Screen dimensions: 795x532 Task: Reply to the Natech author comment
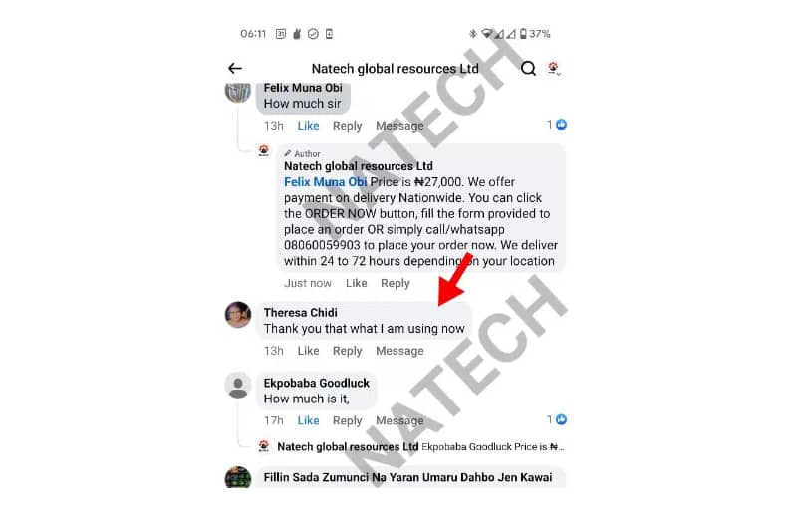(395, 283)
